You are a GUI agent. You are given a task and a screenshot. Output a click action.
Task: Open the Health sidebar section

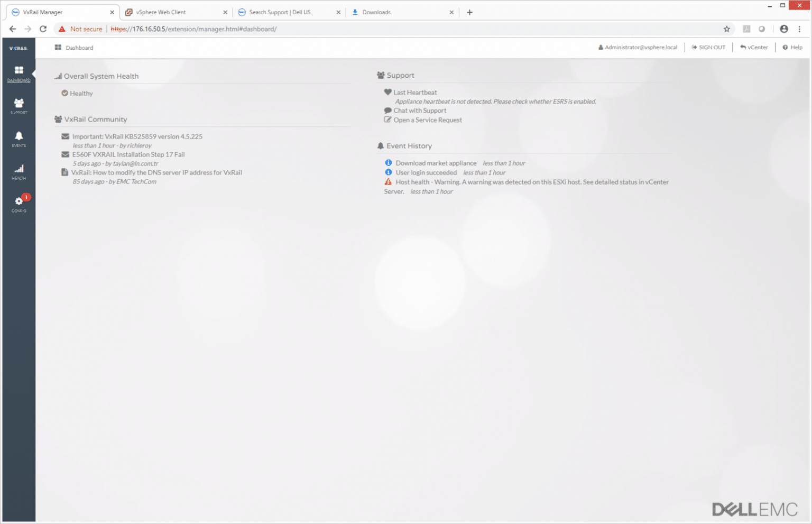19,172
